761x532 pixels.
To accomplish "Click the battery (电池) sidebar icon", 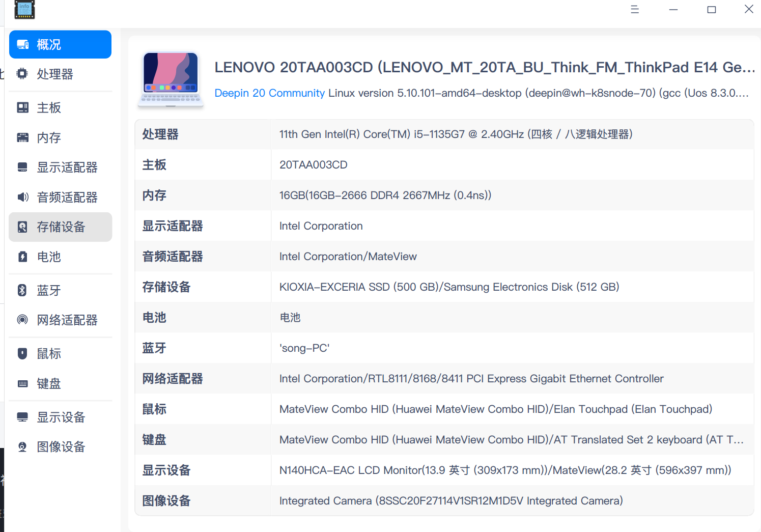I will 22,257.
